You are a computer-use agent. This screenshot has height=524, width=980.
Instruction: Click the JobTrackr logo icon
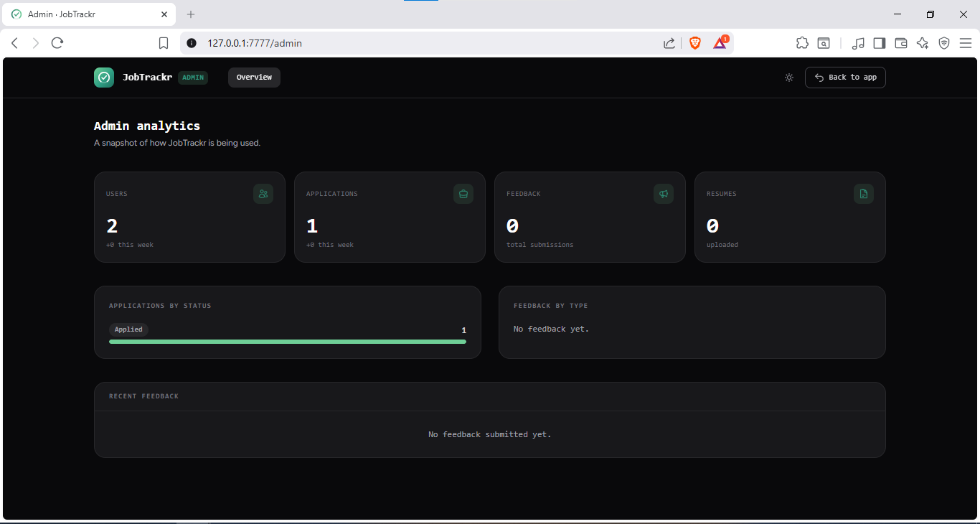point(104,78)
